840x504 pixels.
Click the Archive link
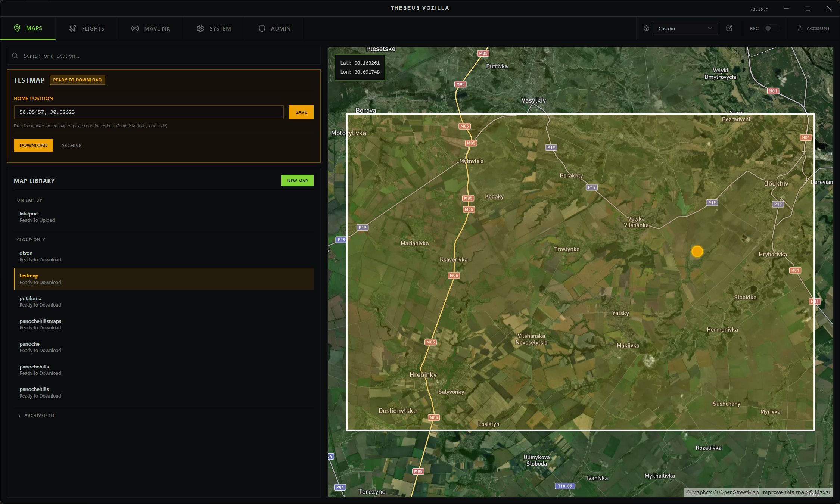[x=71, y=146]
